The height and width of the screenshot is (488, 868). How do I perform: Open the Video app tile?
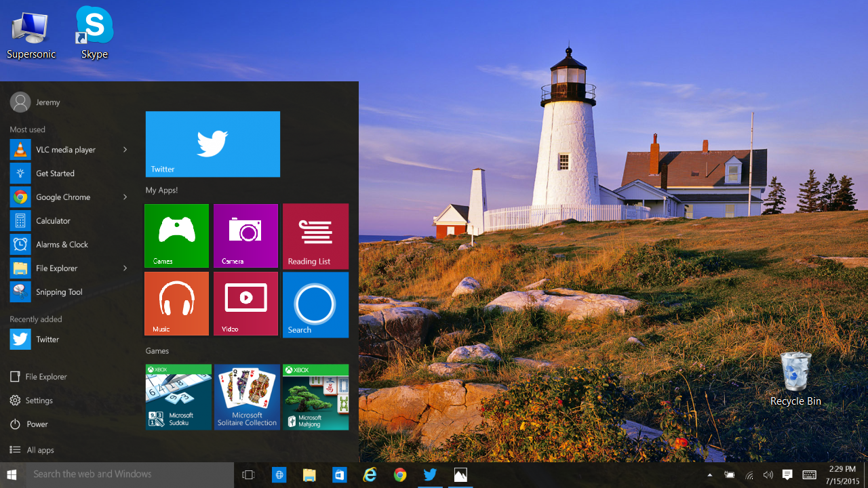pyautogui.click(x=245, y=304)
